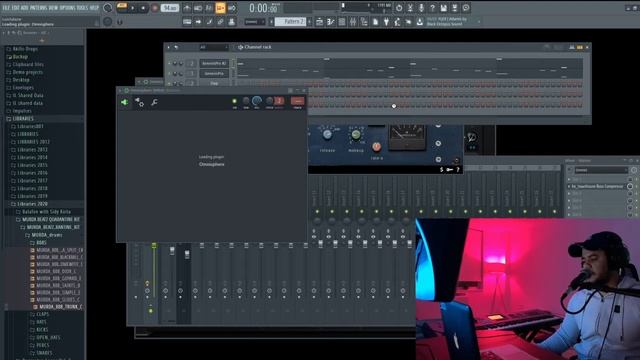Expand the CLAPS folder
Image resolution: width=640 pixels, height=360 pixels.
(42, 314)
